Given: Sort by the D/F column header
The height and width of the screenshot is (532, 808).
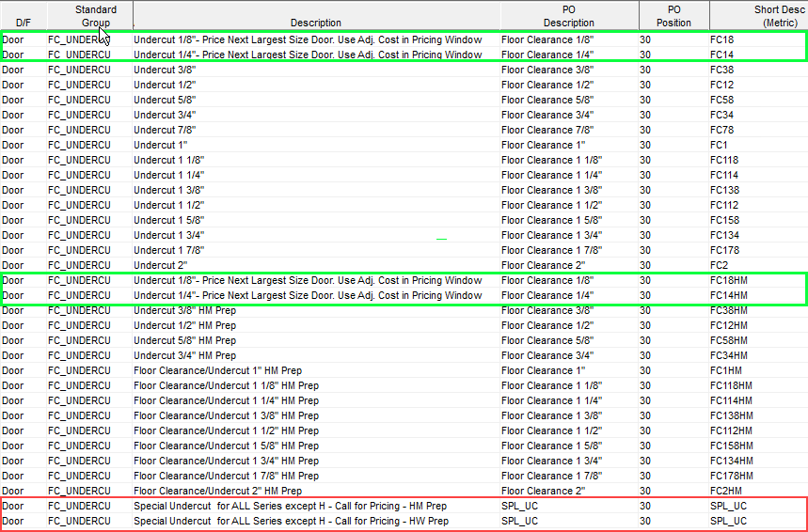Looking at the screenshot, I should click(24, 15).
